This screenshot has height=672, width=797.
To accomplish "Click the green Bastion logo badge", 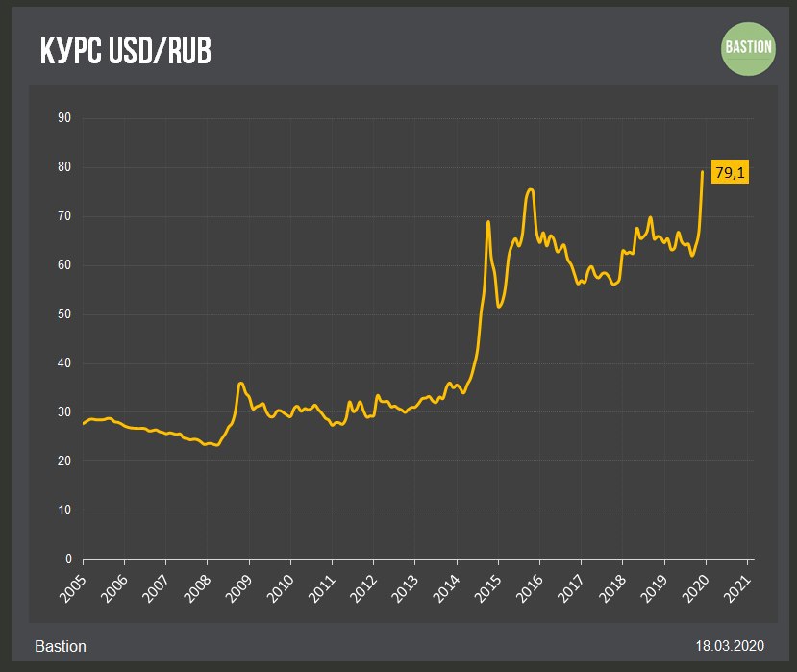I will pos(749,50).
